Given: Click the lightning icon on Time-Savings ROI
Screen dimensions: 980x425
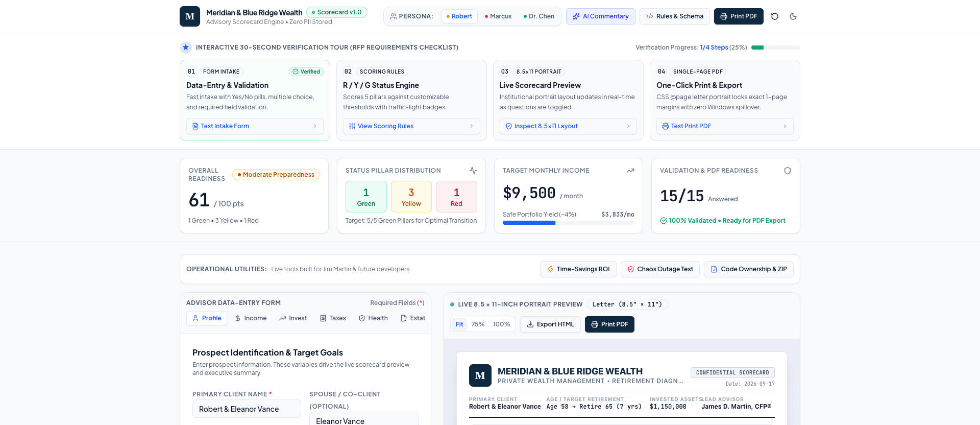Looking at the screenshot, I should click(550, 269).
